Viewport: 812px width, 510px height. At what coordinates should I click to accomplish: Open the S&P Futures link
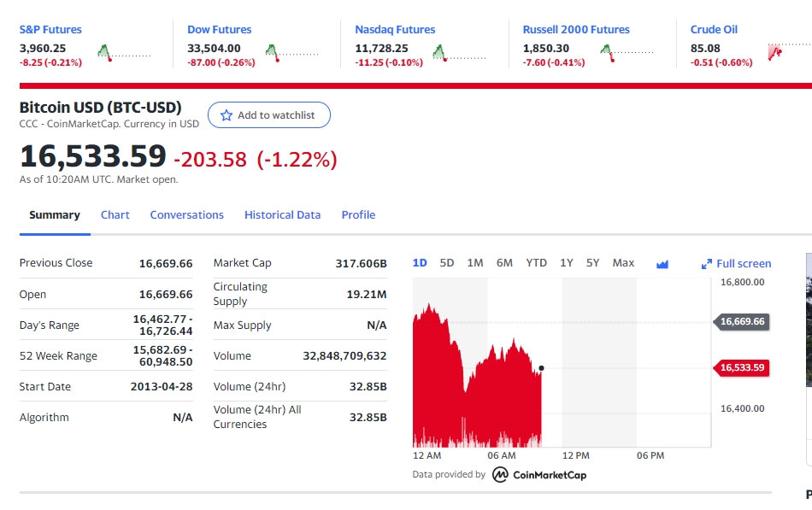pos(50,30)
